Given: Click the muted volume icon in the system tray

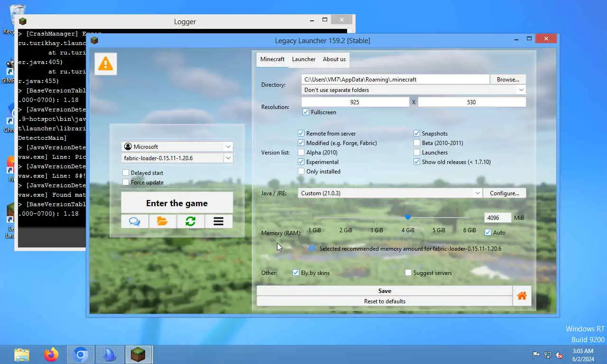Looking at the screenshot, I should pyautogui.click(x=559, y=355).
